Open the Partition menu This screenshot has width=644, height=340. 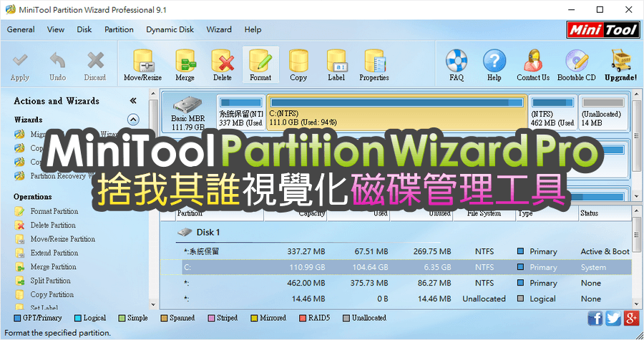click(x=119, y=29)
